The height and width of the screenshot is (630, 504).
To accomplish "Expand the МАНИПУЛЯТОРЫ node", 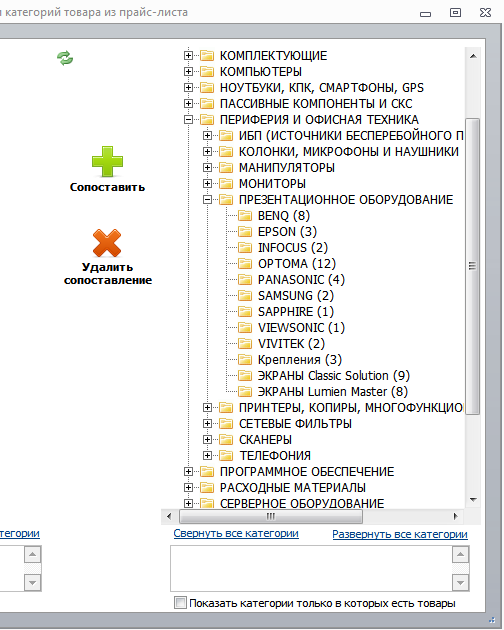I will point(207,168).
